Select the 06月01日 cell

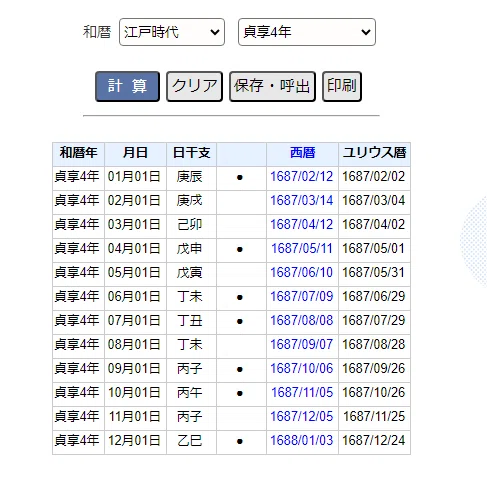tap(135, 297)
